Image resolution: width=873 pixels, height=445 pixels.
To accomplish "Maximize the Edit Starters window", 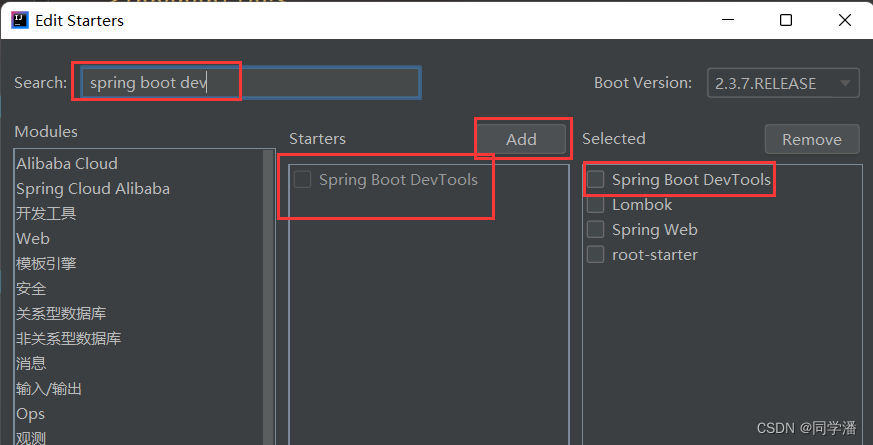I will pos(786,21).
